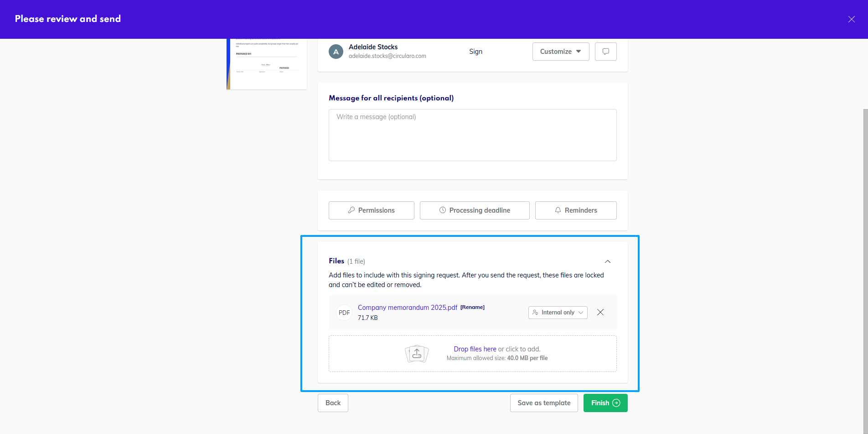
Task: Click the upload files icon
Action: [417, 354]
